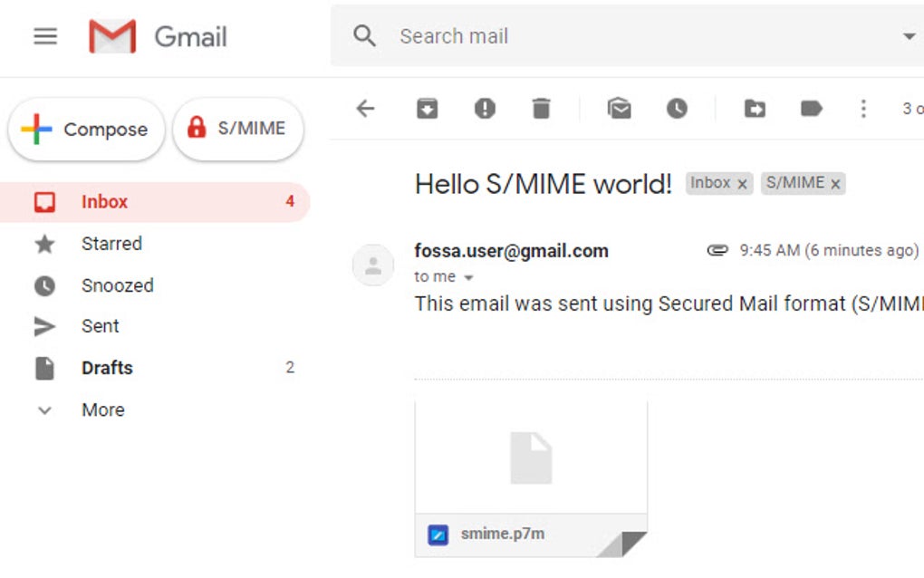Expand the More section in sidebar
This screenshot has width=924, height=578.
(x=102, y=409)
